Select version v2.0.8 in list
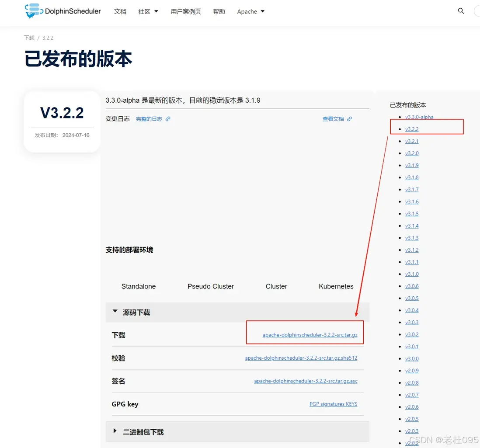This screenshot has height=448, width=480. coord(412,383)
